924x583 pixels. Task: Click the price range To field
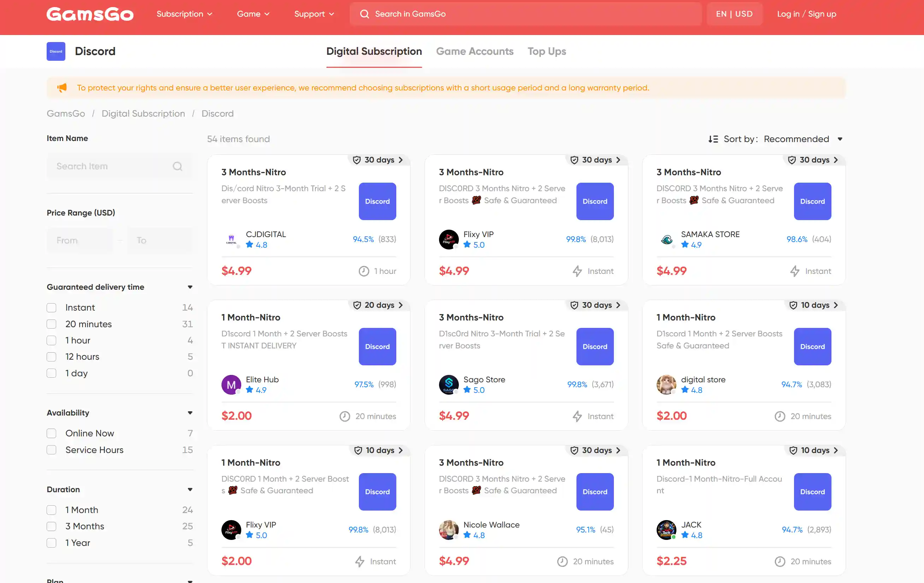tap(160, 241)
